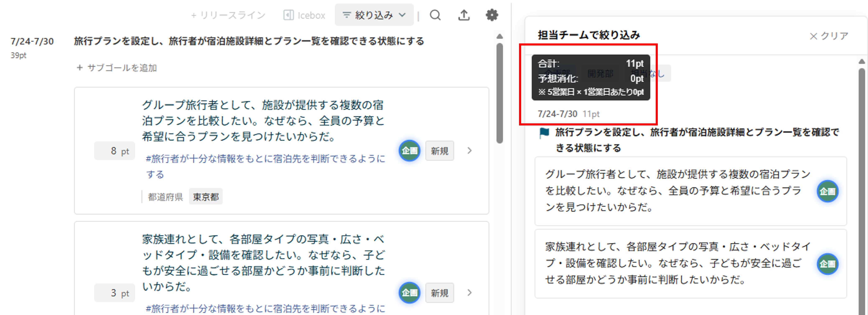Expand the 3 pt card with its chevron

pos(470,293)
